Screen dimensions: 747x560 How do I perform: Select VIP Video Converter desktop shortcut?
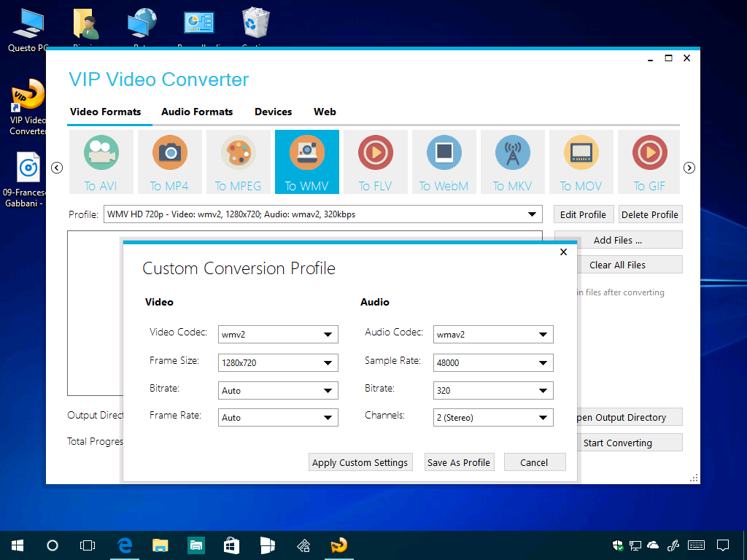(x=28, y=108)
